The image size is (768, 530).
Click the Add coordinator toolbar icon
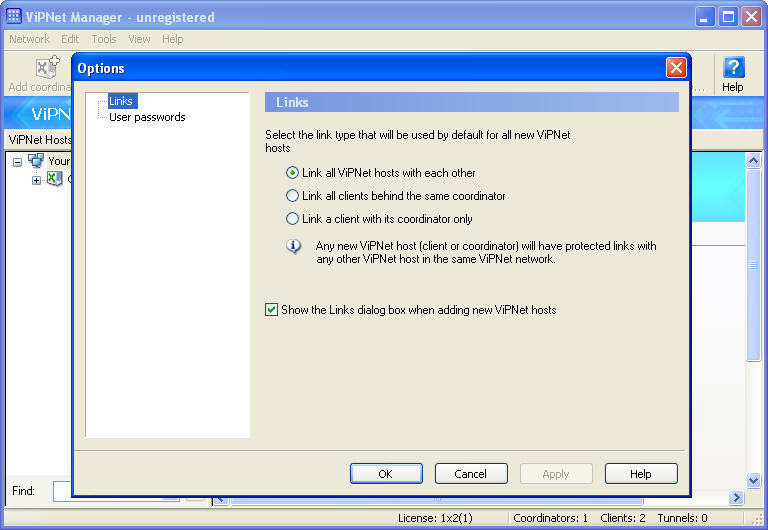click(x=47, y=68)
